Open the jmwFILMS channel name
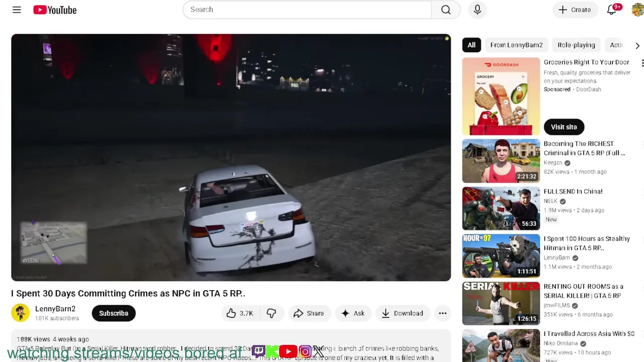 [556, 305]
